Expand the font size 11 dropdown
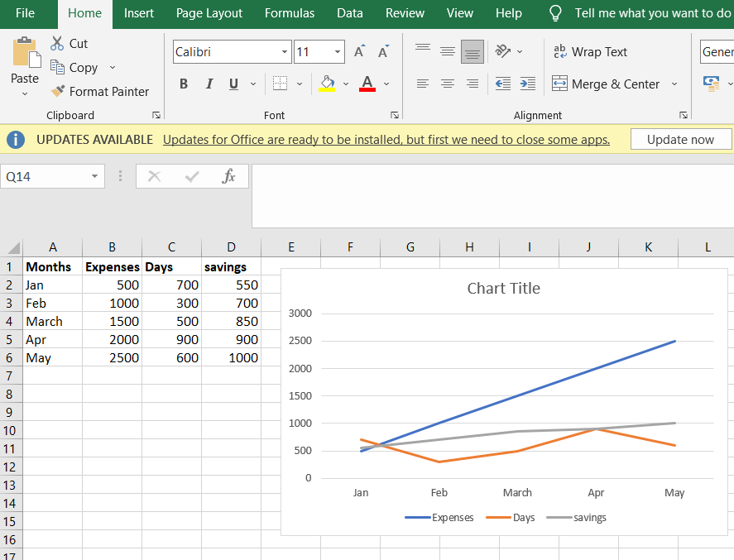The height and width of the screenshot is (560, 734). coord(338,51)
